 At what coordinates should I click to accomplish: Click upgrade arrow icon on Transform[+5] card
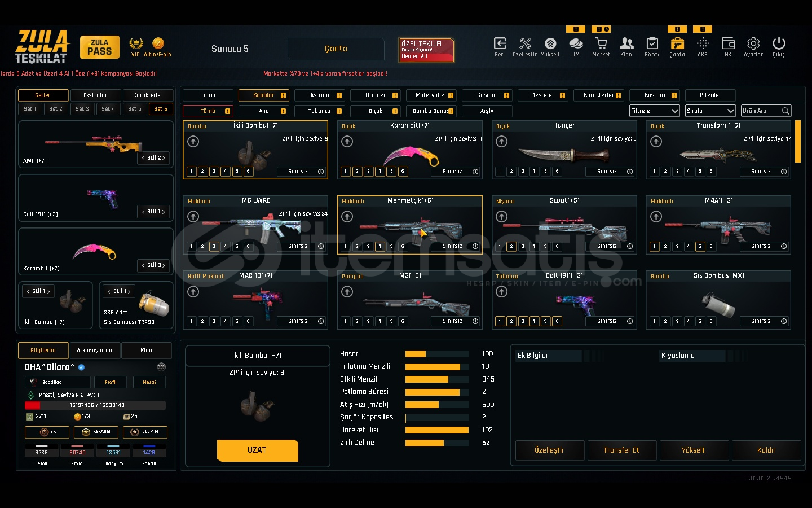(x=656, y=142)
